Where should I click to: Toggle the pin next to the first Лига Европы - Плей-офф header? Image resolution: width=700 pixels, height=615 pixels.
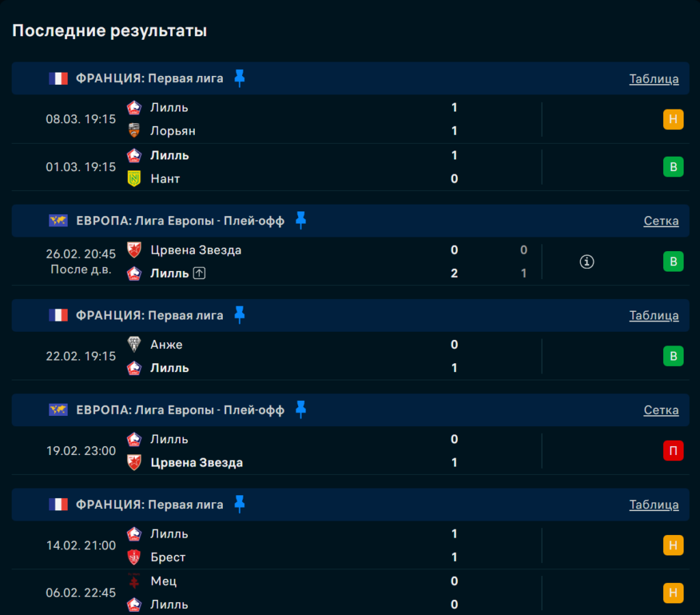coord(301,220)
